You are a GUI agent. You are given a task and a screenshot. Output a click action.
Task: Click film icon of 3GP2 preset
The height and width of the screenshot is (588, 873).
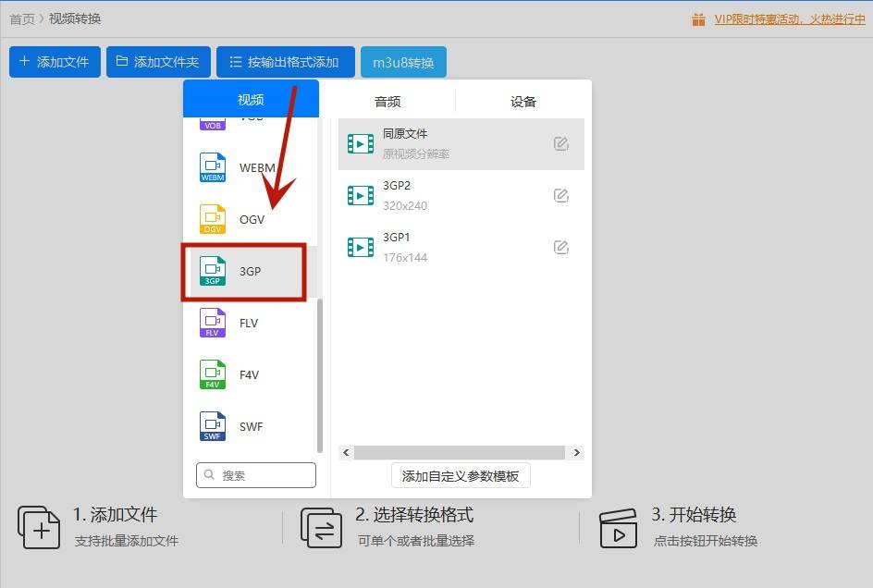361,195
